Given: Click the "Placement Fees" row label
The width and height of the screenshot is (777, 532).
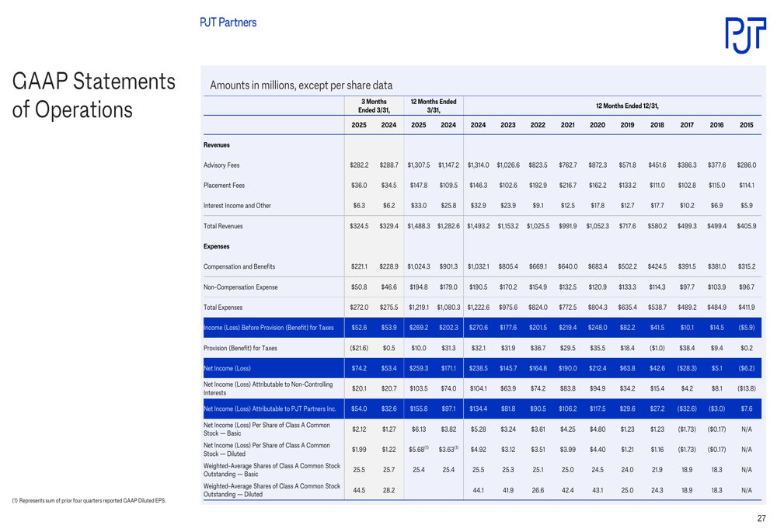Looking at the screenshot, I should pos(224,186).
